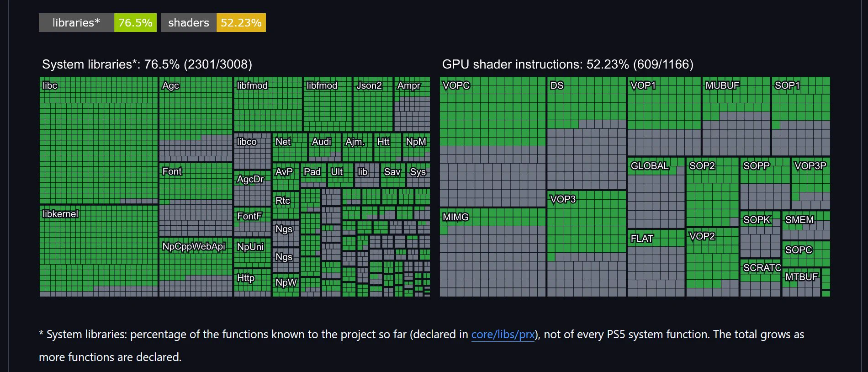
Task: Click the SOPP shader block
Action: coord(765,184)
